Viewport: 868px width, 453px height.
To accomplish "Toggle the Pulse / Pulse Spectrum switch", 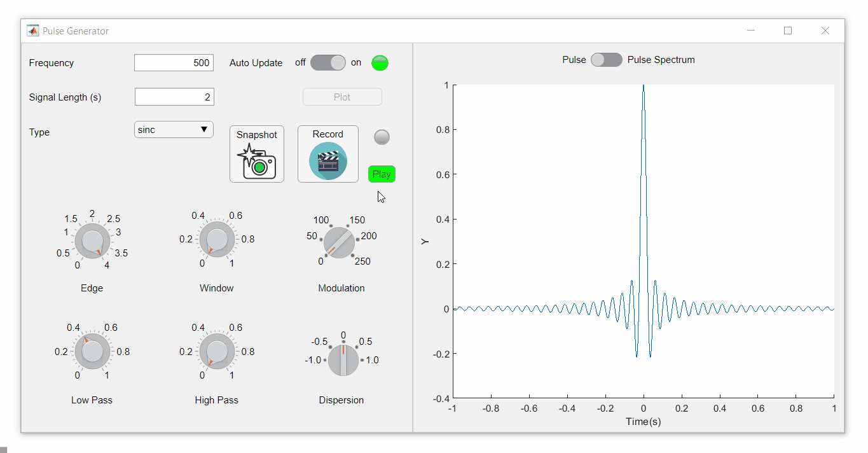I will (606, 60).
